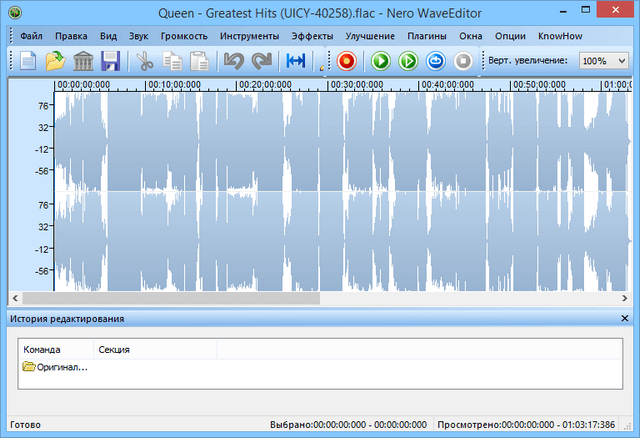Viewport: 640px width, 438px height.
Task: Open the Громкость menu
Action: (x=184, y=36)
